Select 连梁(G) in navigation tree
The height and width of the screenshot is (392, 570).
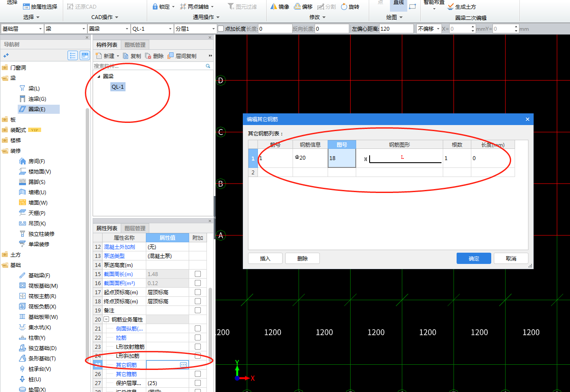pyautogui.click(x=33, y=99)
